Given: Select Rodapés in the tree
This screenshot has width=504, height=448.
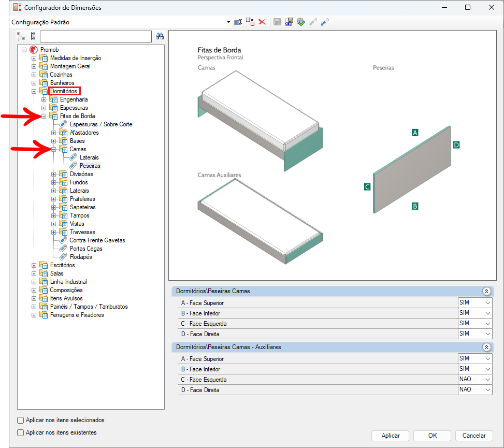Looking at the screenshot, I should 81,257.
